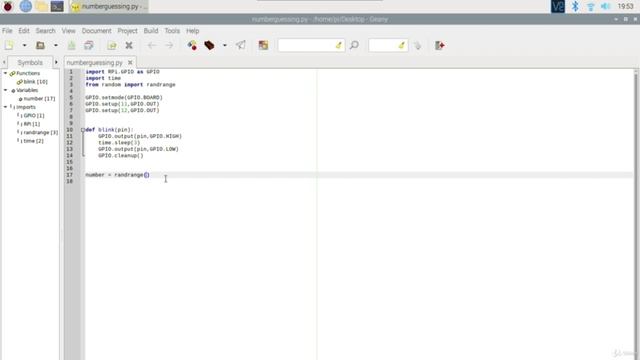Launch the web browser from taskbar

[x=25, y=6]
